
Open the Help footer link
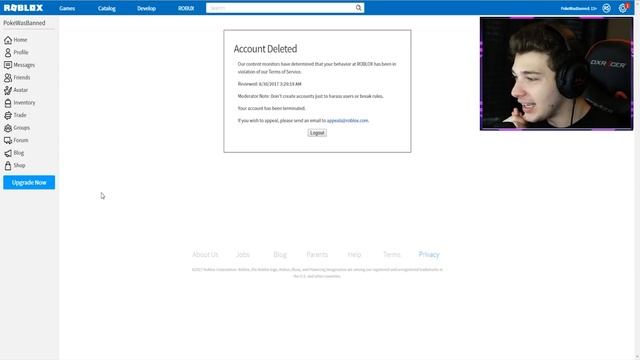[x=354, y=254]
